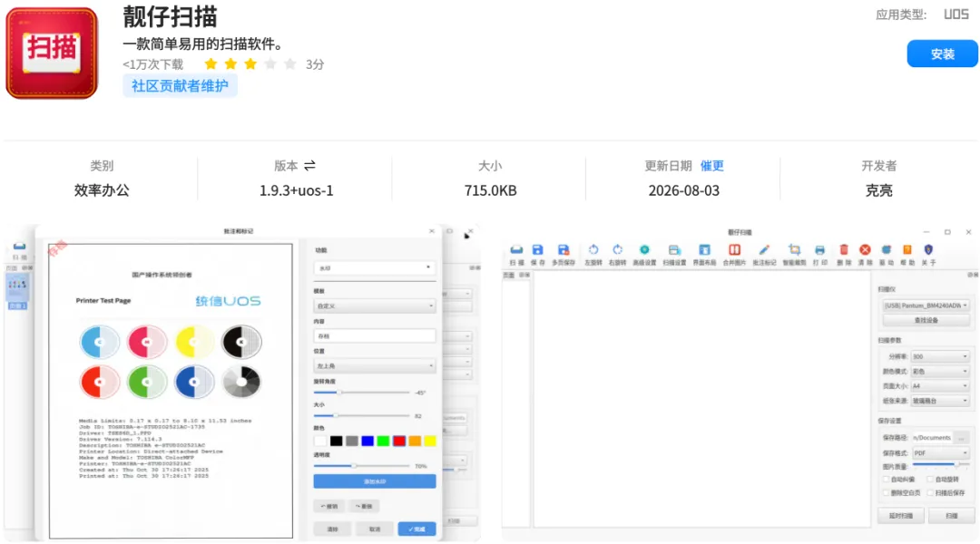Screen dimensions: 980x544
Task: Enable the 扫描后保存 checkbox
Action: click(930, 493)
